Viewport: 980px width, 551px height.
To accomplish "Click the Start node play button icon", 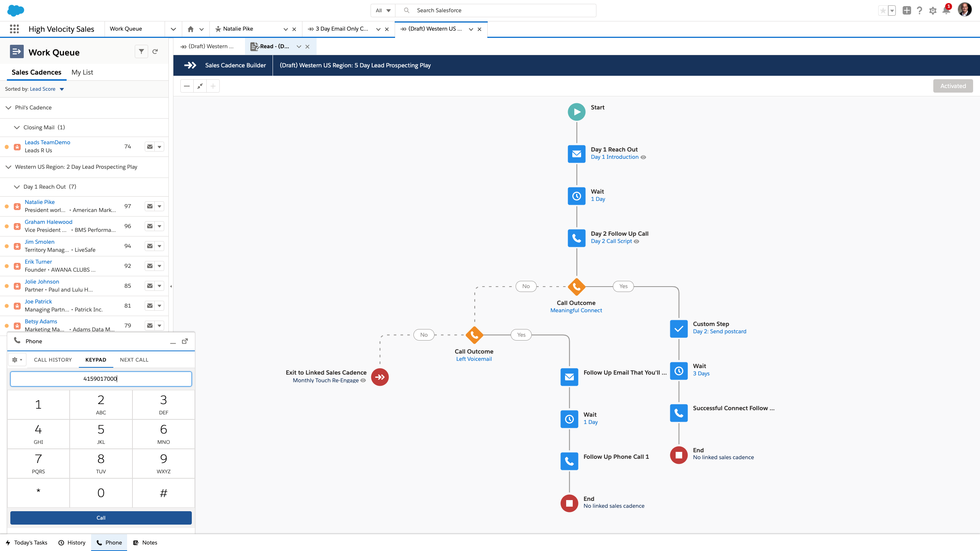I will pyautogui.click(x=577, y=112).
